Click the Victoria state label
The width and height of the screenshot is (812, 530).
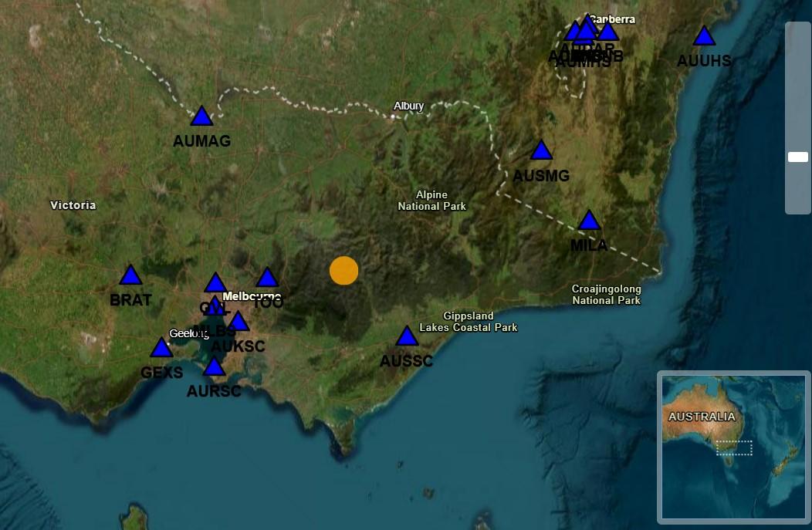(x=73, y=205)
